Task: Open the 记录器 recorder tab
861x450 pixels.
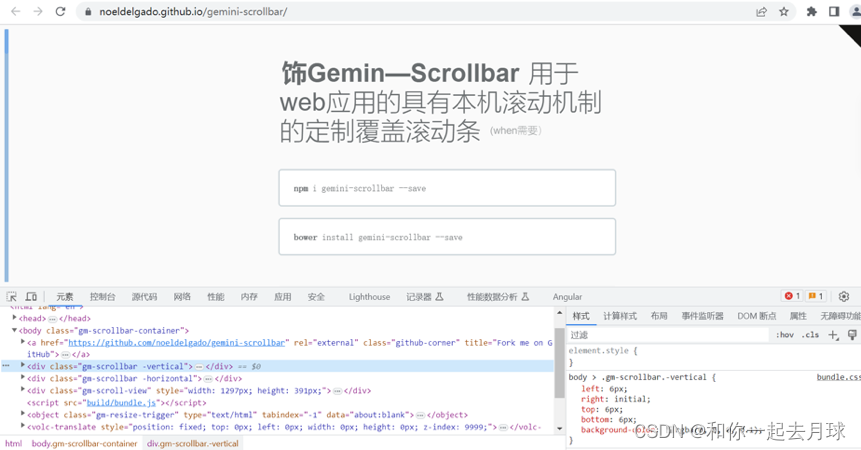Action: point(424,297)
